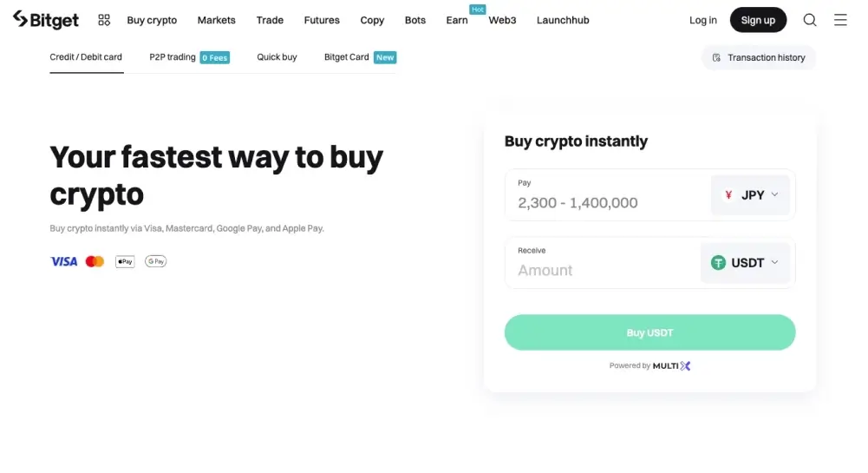868x473 pixels.
Task: Select the P2P trading tab
Action: [x=173, y=57]
